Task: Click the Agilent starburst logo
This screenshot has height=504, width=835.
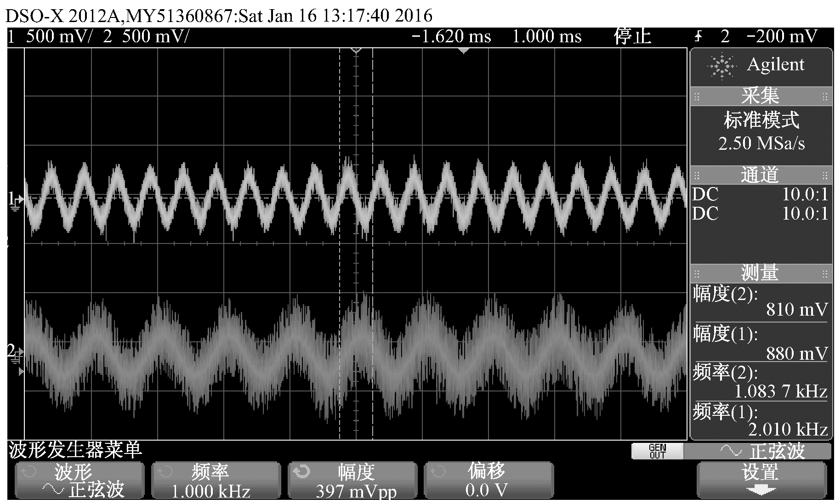Action: click(722, 66)
